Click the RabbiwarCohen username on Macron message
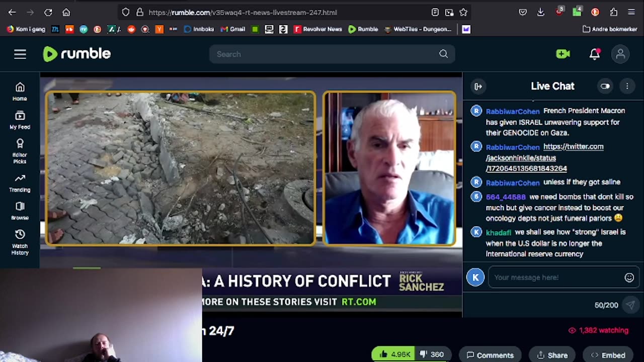The image size is (644, 362). 513,111
